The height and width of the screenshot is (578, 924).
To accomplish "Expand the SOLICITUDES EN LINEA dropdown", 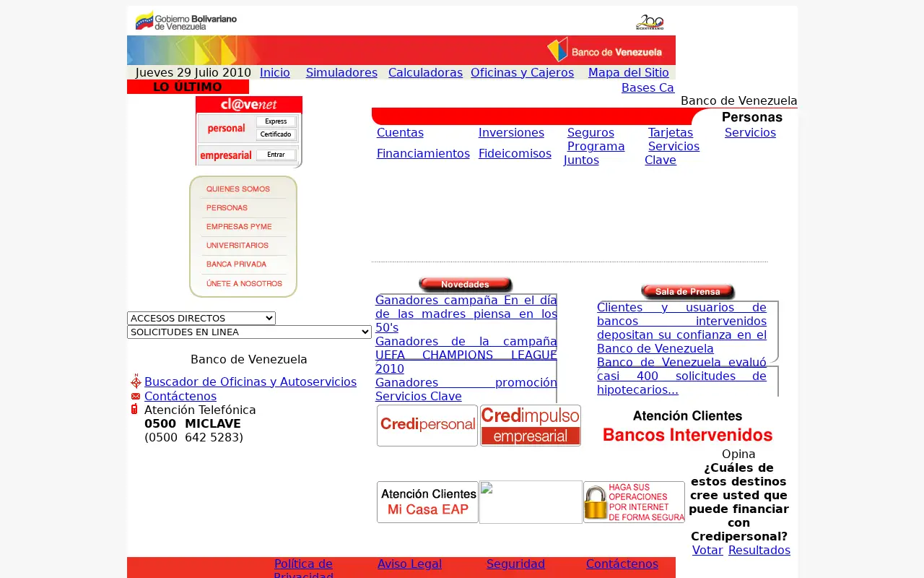I will tap(249, 332).
